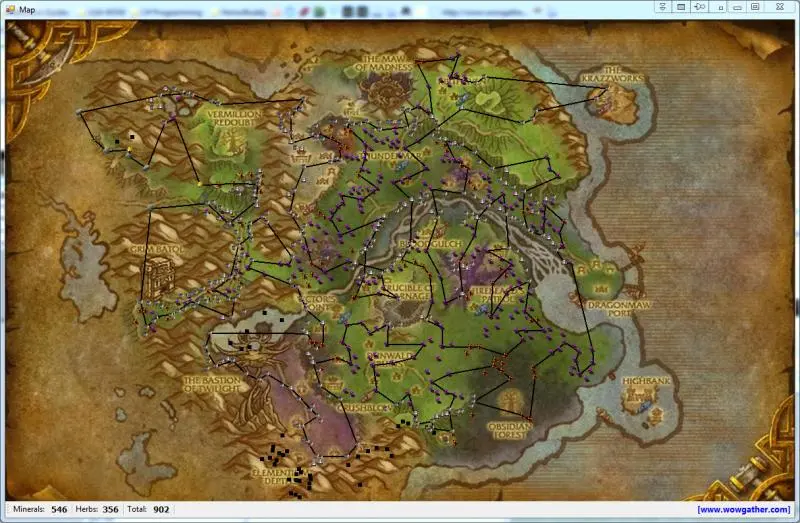Click the stacked-arrows title bar button
Viewport: 800px width, 523px height.
[x=663, y=7]
